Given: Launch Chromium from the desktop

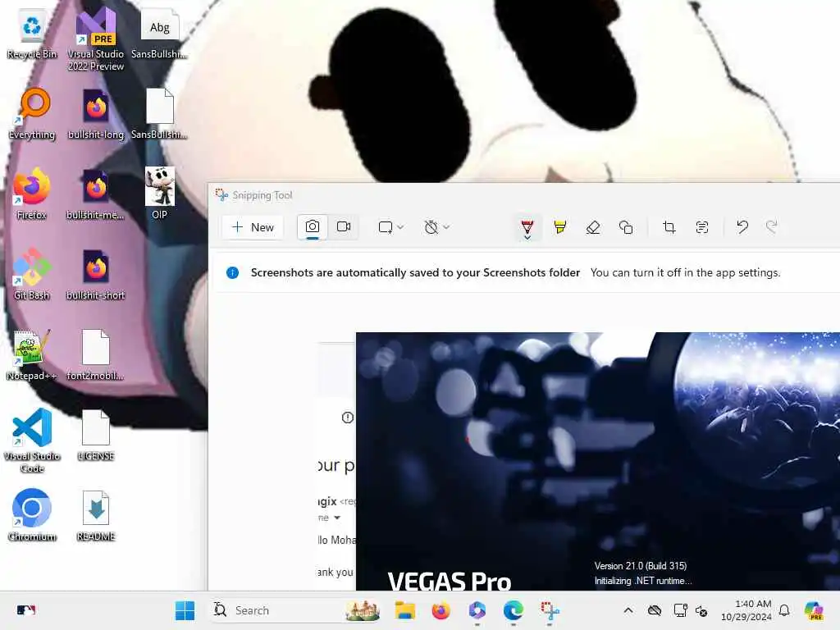Looking at the screenshot, I should pyautogui.click(x=32, y=515).
